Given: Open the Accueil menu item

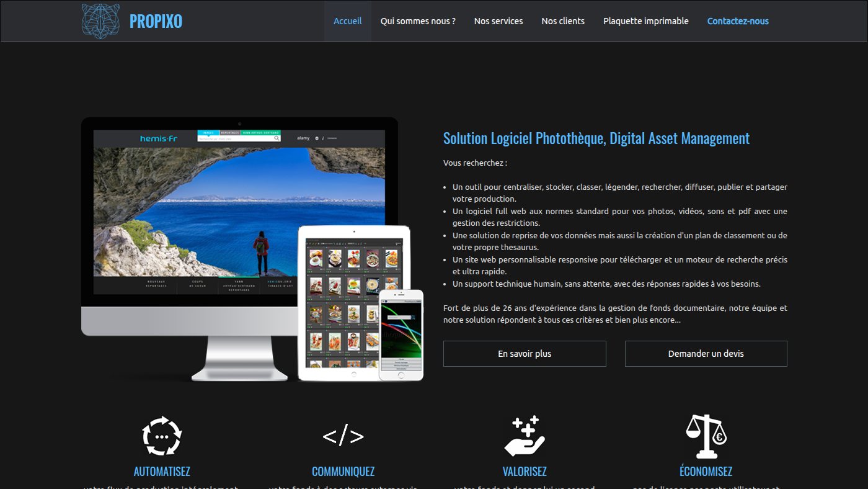Looking at the screenshot, I should [x=348, y=21].
